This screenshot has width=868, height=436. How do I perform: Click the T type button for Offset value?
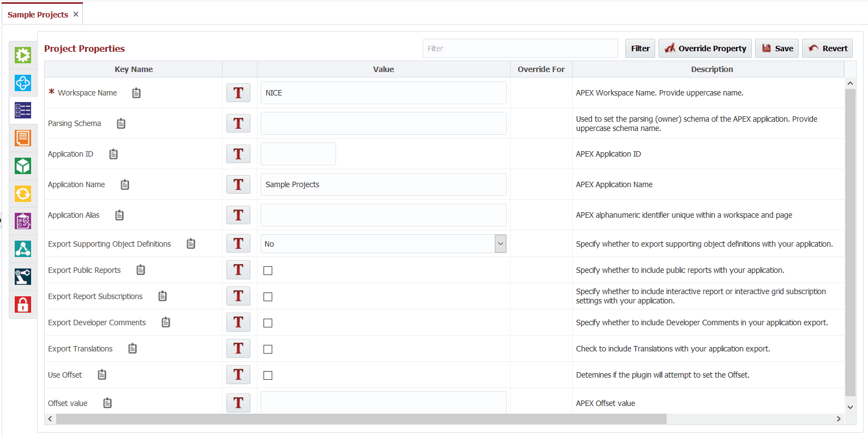pyautogui.click(x=238, y=403)
